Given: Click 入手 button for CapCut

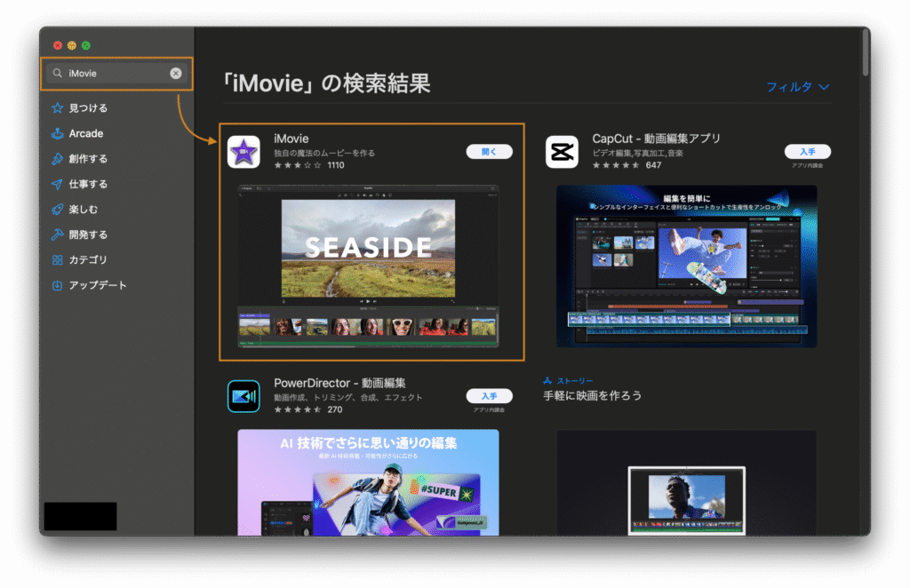Looking at the screenshot, I should 808,151.
